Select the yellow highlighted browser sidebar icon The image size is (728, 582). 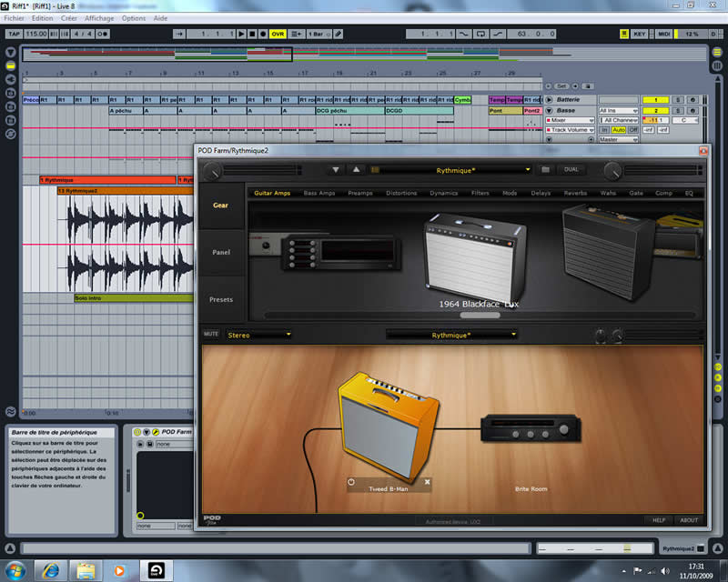click(11, 65)
